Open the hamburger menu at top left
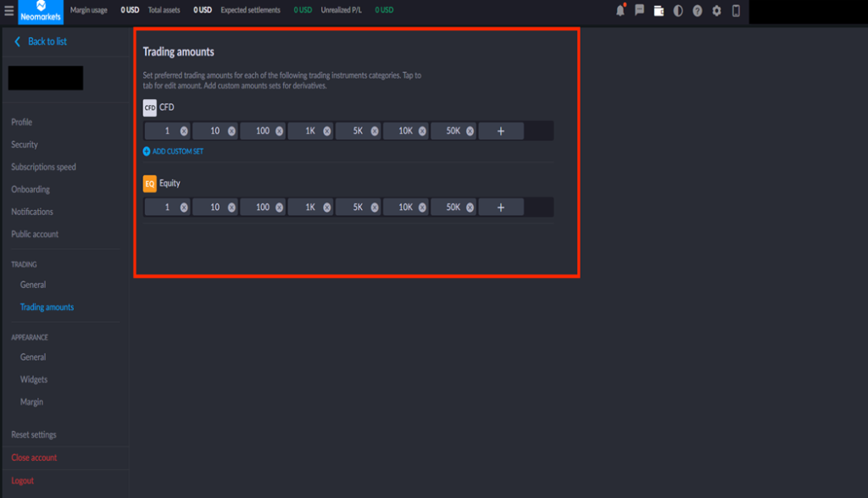Screen dimensions: 868x498 (x=8, y=11)
